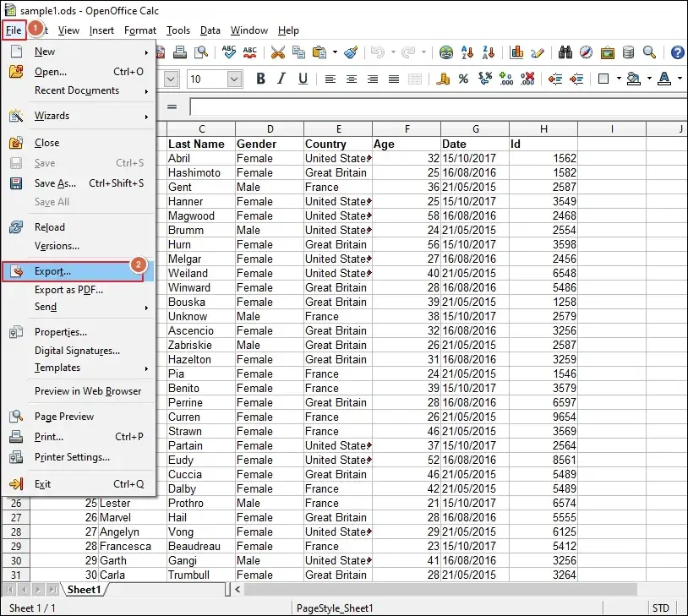This screenshot has width=688, height=616.
Task: Choose Print... in the File menu
Action: [78, 437]
